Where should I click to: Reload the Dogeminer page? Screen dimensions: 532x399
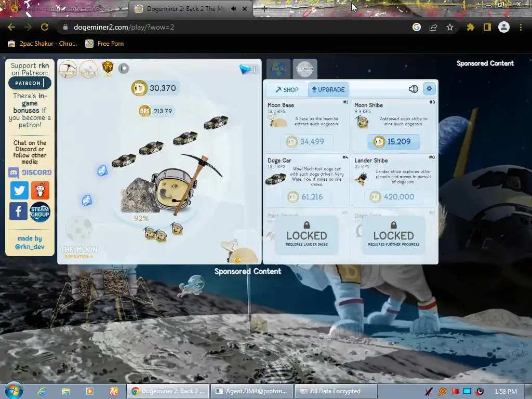point(45,27)
